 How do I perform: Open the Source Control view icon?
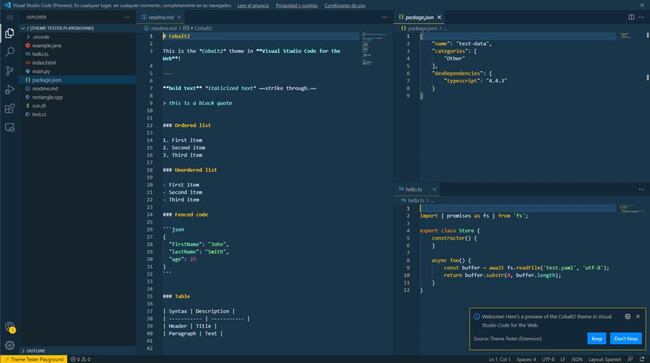[x=10, y=71]
